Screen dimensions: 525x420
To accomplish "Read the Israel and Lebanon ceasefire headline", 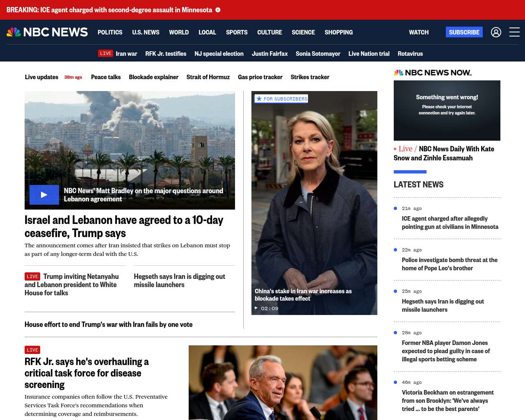I will (124, 226).
